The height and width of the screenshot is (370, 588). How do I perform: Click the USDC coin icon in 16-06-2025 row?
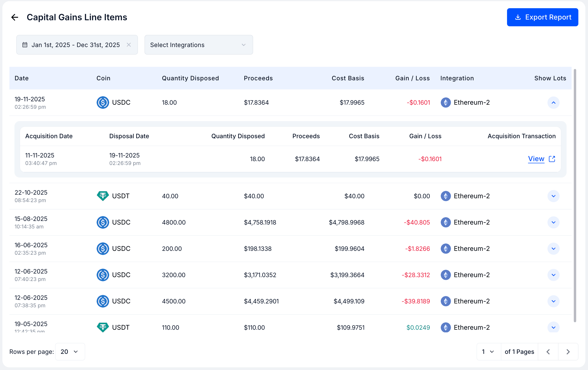click(x=103, y=248)
